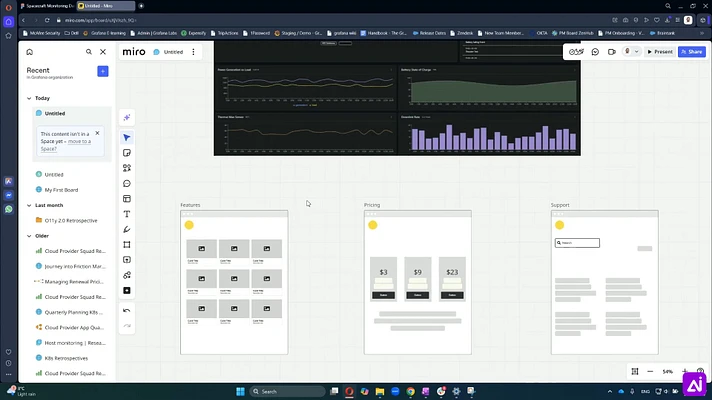Open comments panel in top bar
This screenshot has height=400, width=712.
[x=595, y=52]
